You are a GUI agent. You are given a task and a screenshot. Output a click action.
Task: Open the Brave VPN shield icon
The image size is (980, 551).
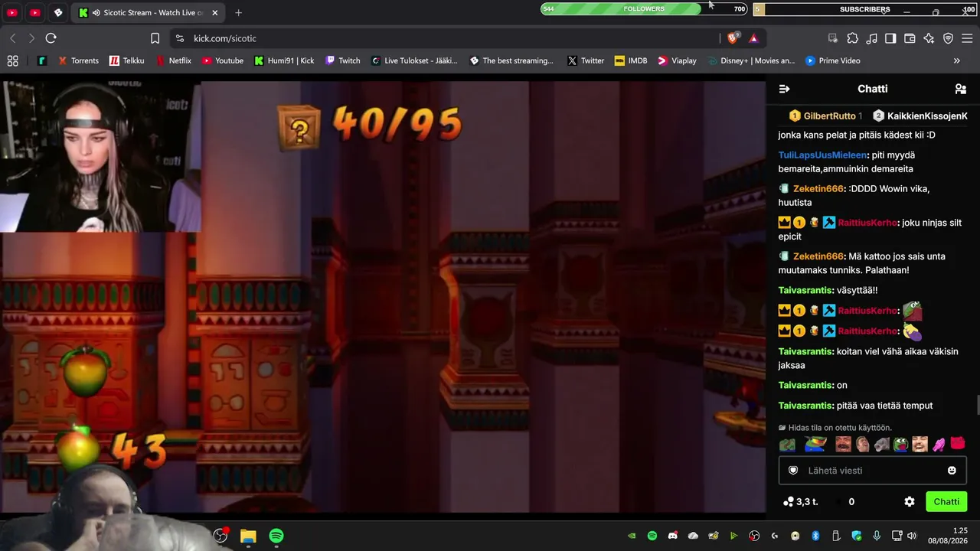[x=948, y=38]
